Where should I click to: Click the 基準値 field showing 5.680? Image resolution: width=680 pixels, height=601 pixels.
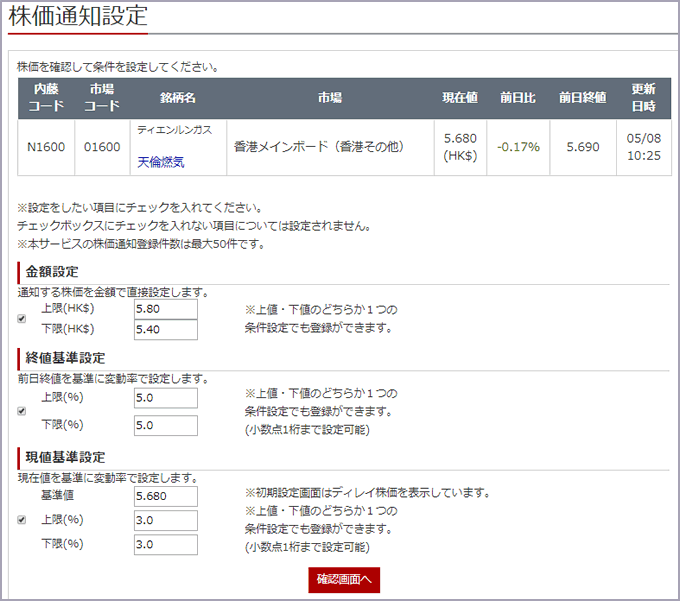pyautogui.click(x=166, y=496)
